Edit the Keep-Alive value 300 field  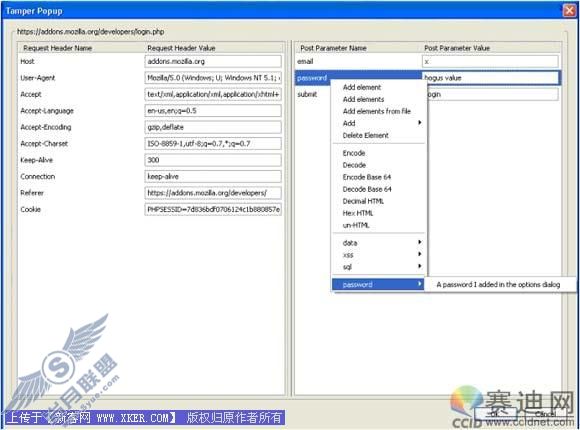click(213, 160)
